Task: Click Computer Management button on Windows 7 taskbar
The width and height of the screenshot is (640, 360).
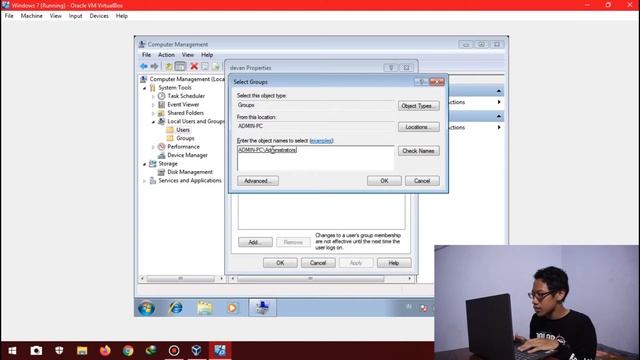Action: [x=262, y=308]
